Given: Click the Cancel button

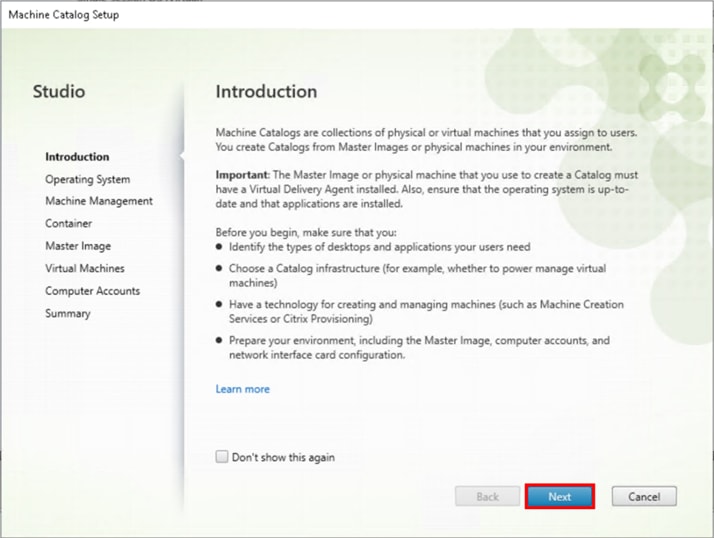Looking at the screenshot, I should point(644,496).
